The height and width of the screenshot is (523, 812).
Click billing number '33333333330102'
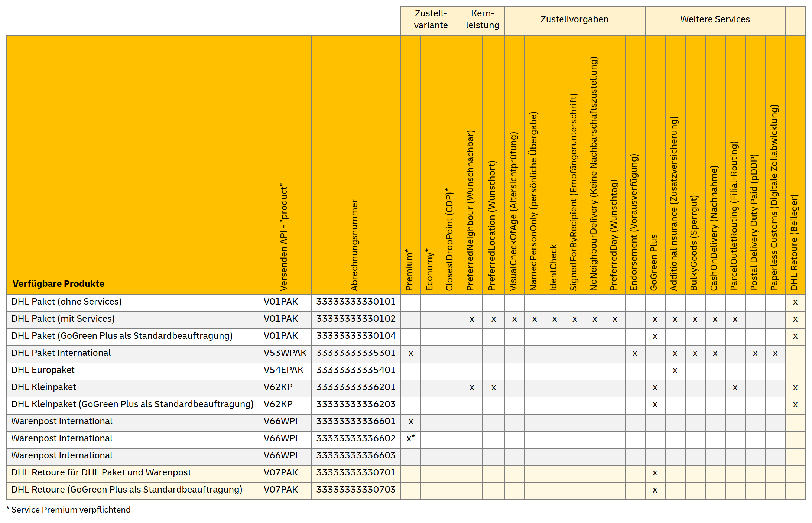click(x=356, y=319)
